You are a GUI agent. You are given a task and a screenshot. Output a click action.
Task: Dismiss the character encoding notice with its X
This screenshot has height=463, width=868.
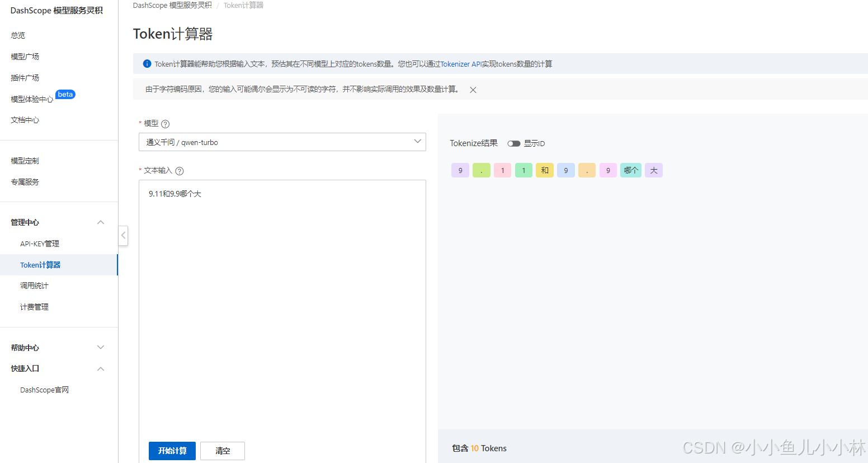(x=473, y=90)
